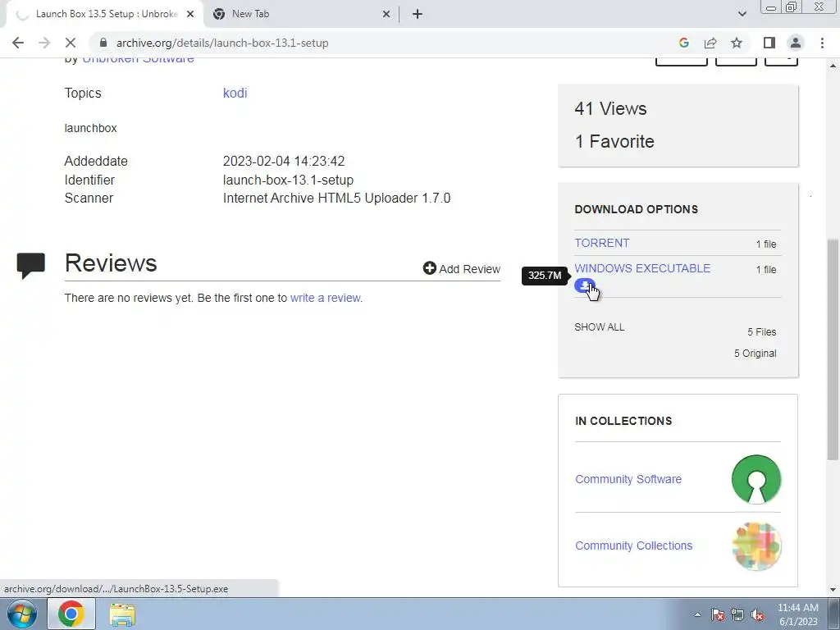The width and height of the screenshot is (840, 630).
Task: Open File Explorer from the taskbar
Action: (122, 614)
